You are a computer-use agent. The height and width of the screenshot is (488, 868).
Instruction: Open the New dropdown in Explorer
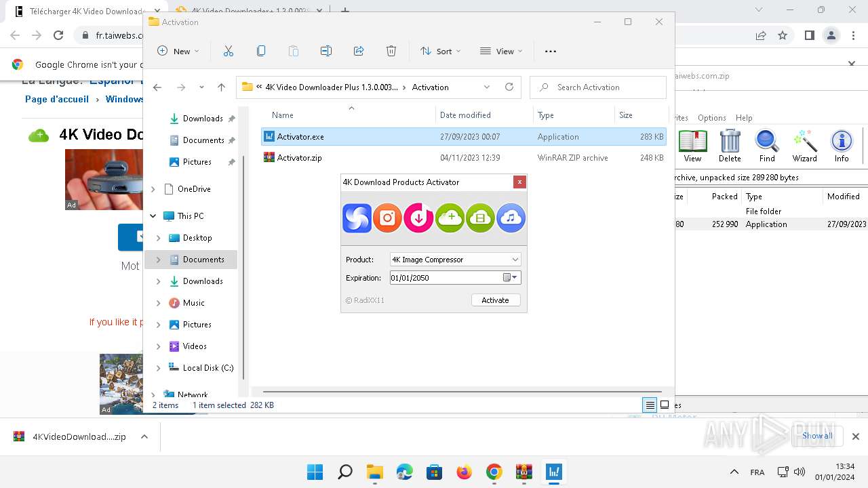(x=178, y=51)
